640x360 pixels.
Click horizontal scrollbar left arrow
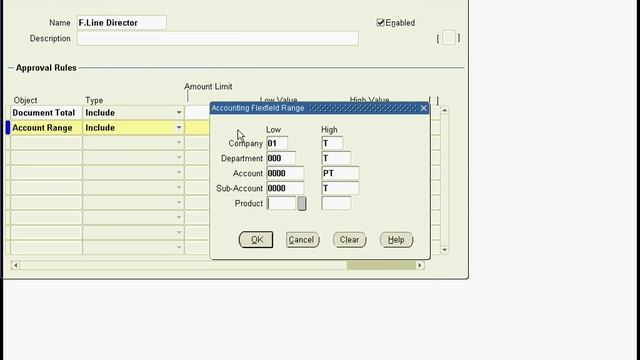point(15,266)
